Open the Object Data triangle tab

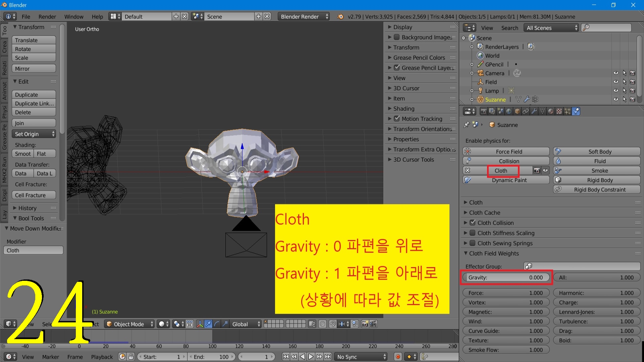pyautogui.click(x=542, y=111)
